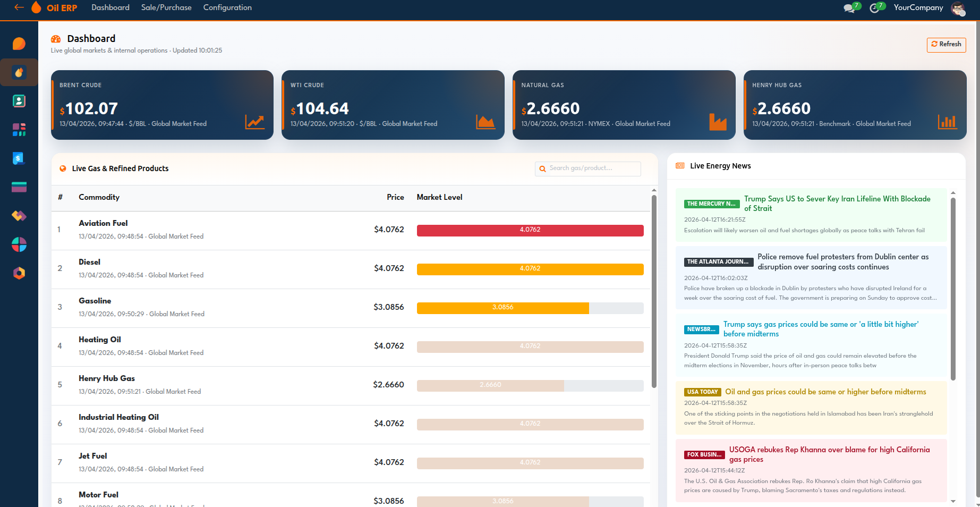Click the Gasoline $3.0856 price value

click(389, 307)
